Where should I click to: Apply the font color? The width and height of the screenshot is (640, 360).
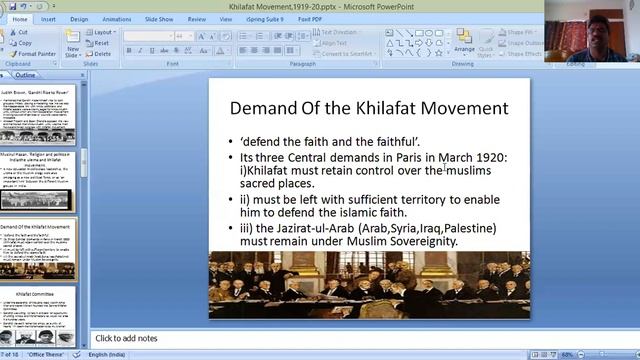220,51
